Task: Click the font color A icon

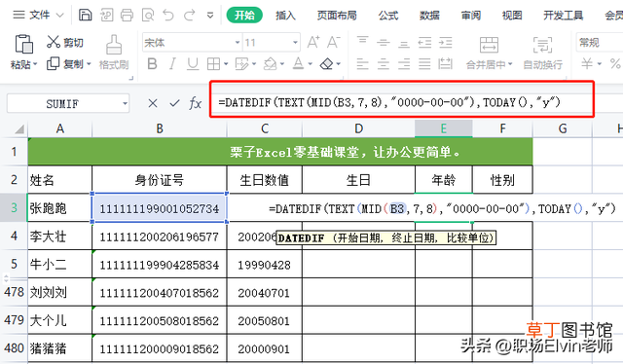Action: pos(299,63)
